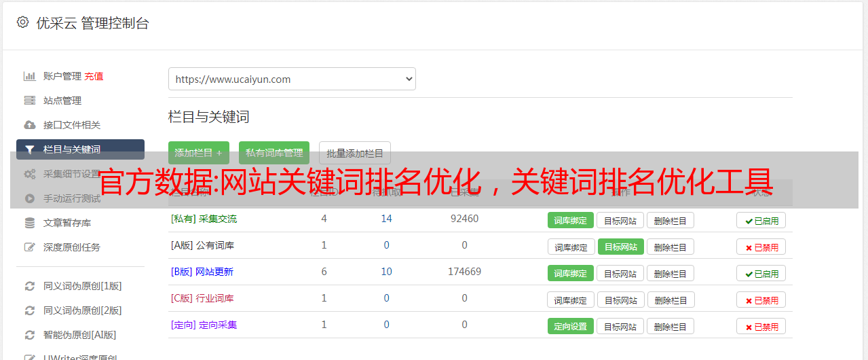Open 深度原创任务 menu item
The width and height of the screenshot is (868, 360).
(x=72, y=247)
